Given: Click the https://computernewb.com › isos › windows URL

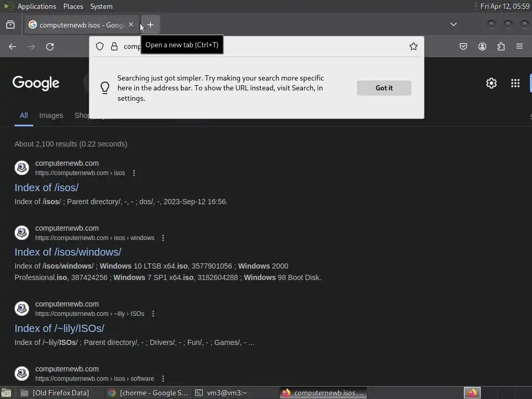Looking at the screenshot, I should 95,238.
